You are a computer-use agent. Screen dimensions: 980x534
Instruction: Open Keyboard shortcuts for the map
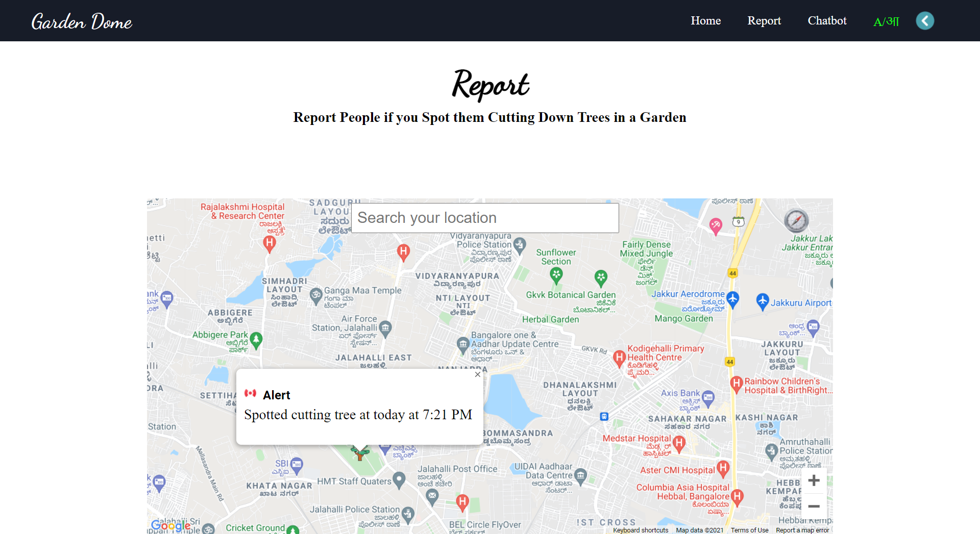click(641, 530)
